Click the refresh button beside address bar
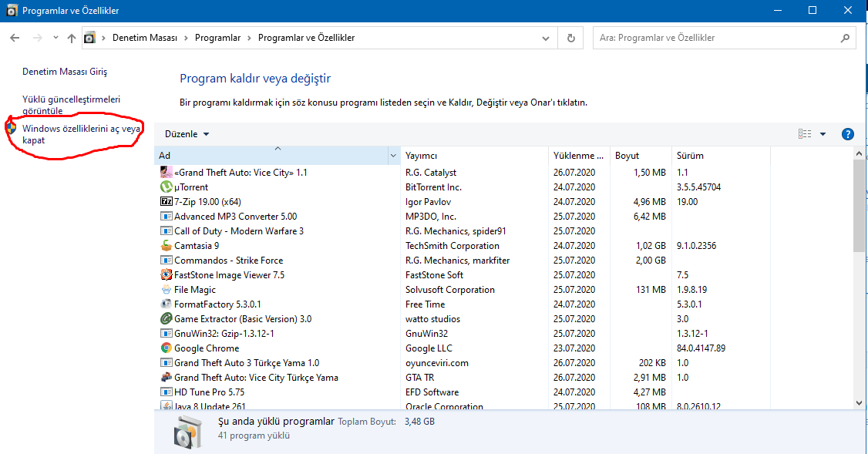Screen dimensions: 868x454 point(570,38)
